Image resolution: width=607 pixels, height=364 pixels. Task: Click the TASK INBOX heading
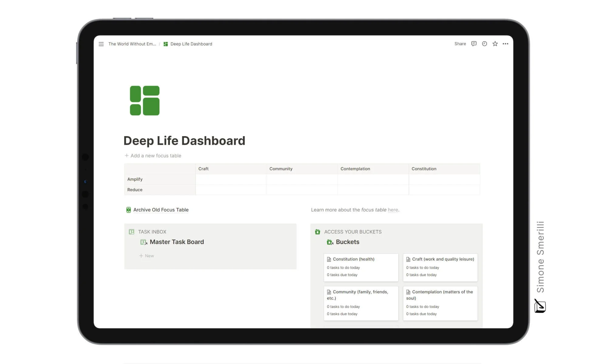(x=152, y=232)
